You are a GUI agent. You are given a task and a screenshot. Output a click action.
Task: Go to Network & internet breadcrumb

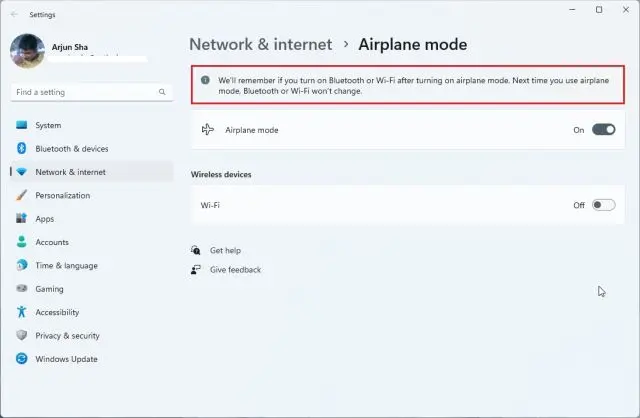click(x=261, y=45)
